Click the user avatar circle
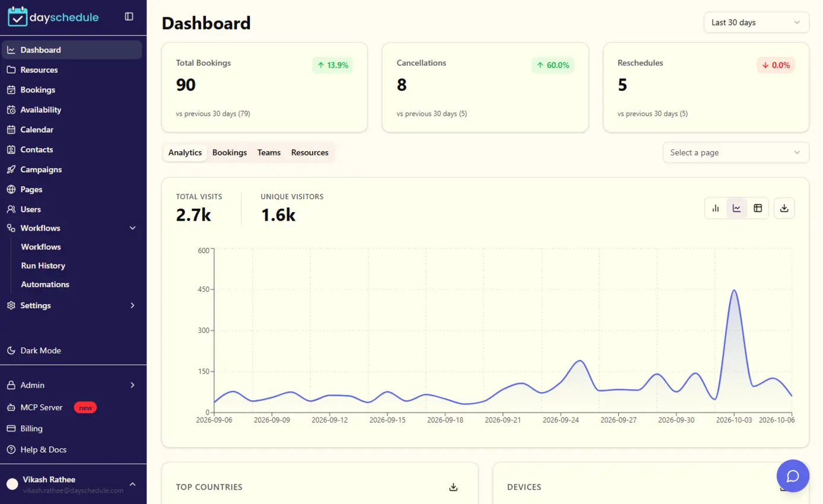 pyautogui.click(x=12, y=484)
